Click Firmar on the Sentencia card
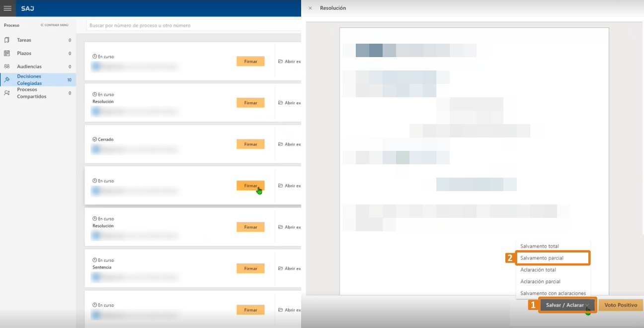The image size is (644, 328). click(250, 268)
